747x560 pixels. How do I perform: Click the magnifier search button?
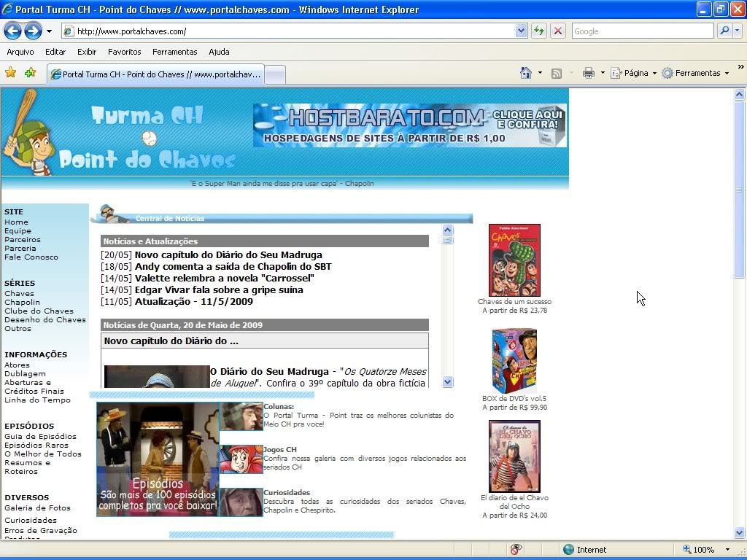coord(724,31)
